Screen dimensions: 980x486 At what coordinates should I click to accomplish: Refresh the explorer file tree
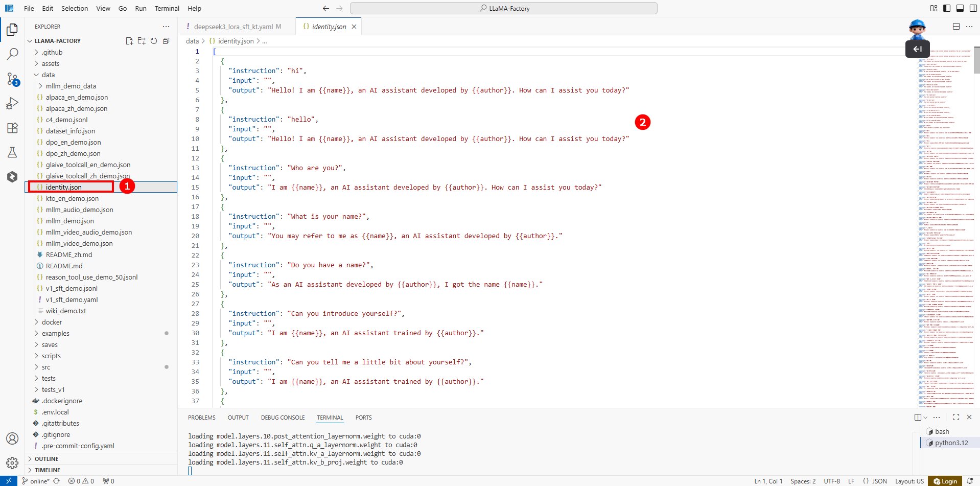154,41
